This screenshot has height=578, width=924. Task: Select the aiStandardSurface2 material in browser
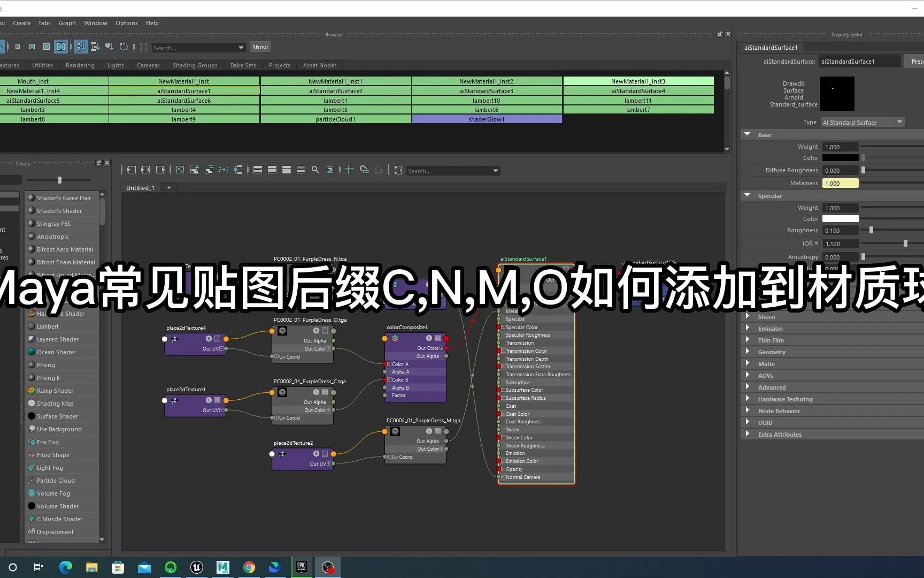(336, 91)
